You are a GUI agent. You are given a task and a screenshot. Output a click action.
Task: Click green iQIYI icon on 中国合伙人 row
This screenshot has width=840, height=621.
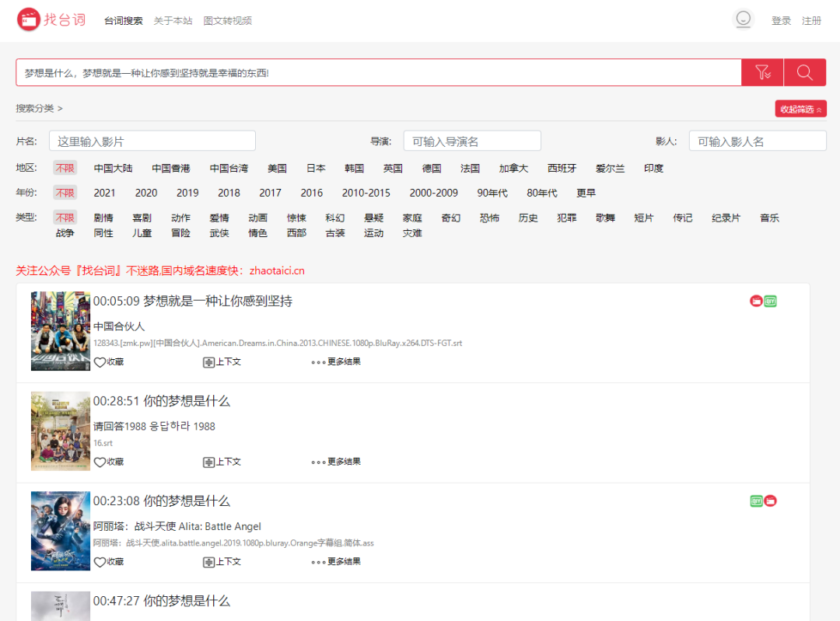coord(770,301)
